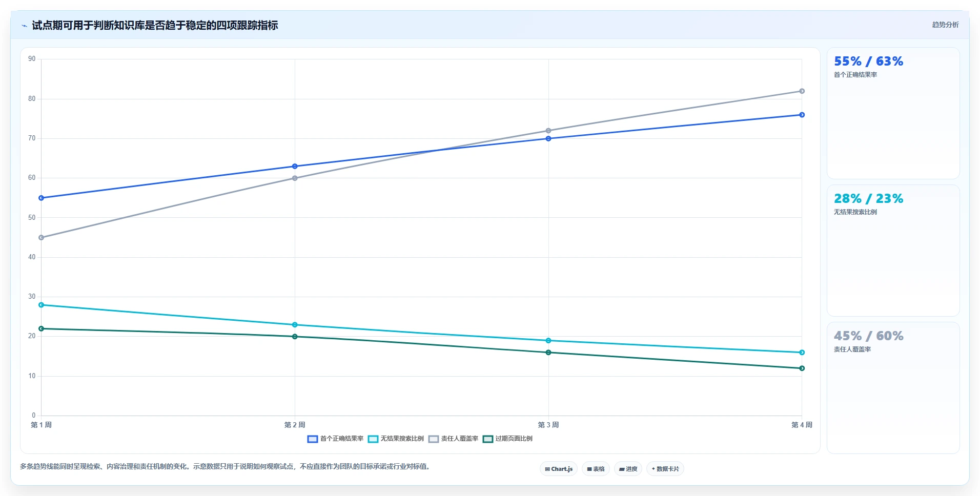Click the dark green 过期页面比例 legend swatch
980x496 pixels.
pos(488,439)
